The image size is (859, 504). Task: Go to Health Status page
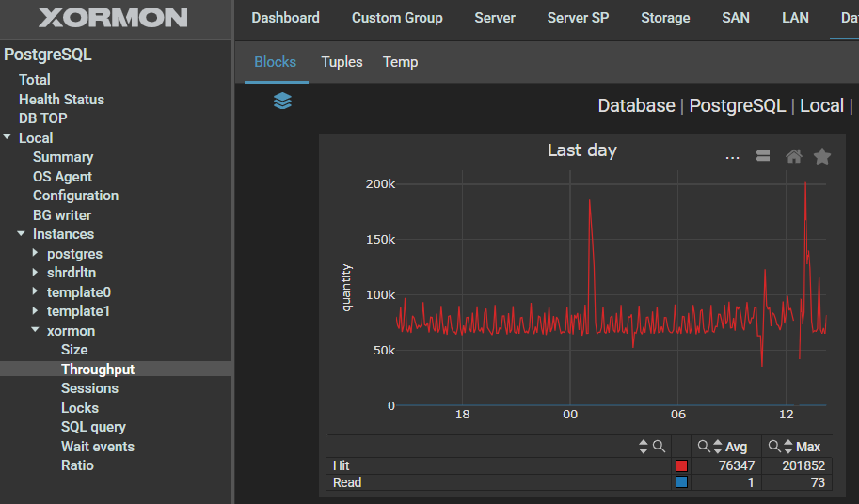[x=61, y=100]
